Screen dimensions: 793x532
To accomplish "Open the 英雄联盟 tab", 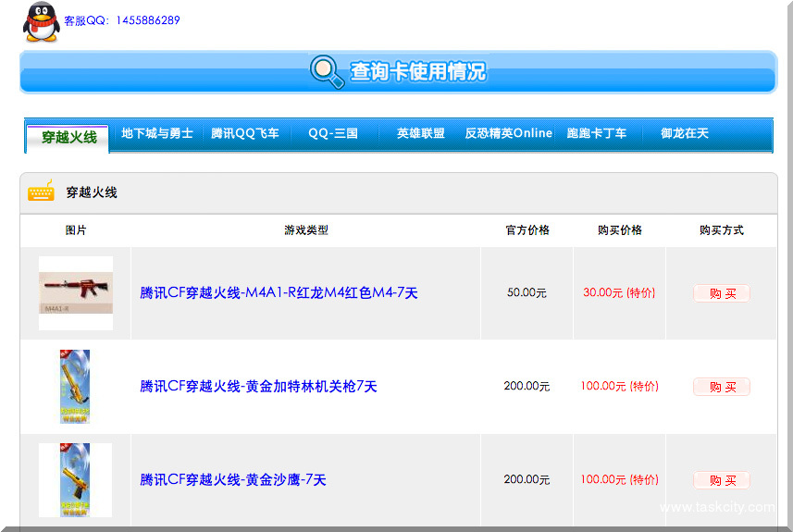I will pyautogui.click(x=420, y=133).
